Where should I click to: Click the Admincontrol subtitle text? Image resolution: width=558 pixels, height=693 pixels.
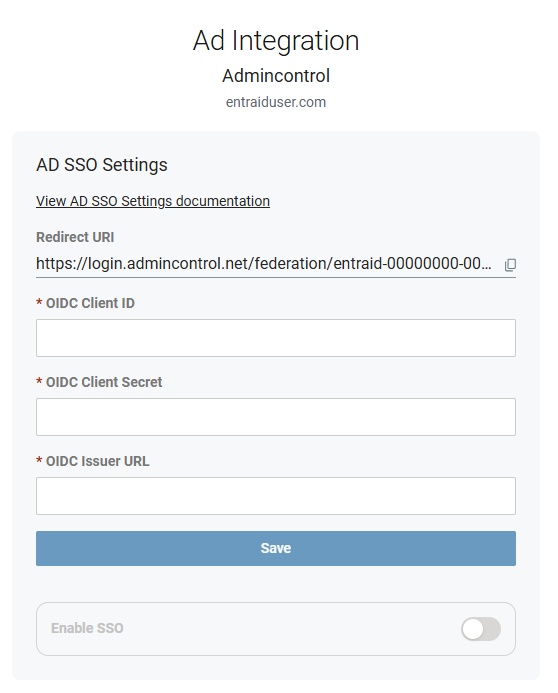coord(276,76)
